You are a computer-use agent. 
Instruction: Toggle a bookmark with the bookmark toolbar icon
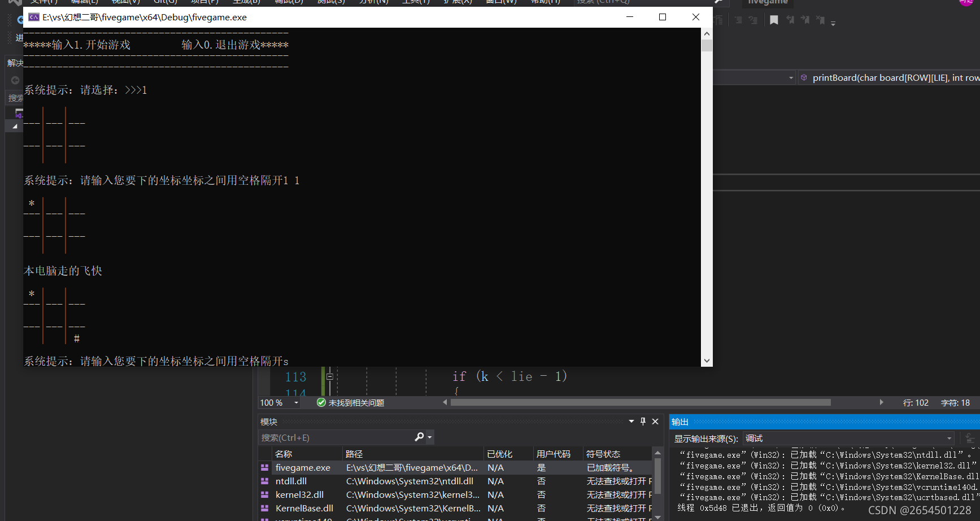(774, 20)
